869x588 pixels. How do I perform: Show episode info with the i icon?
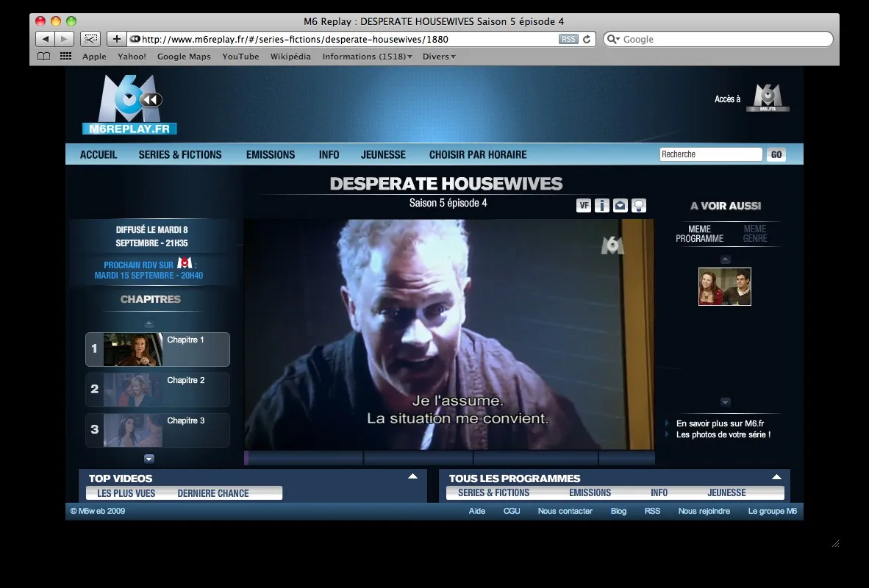click(x=602, y=206)
